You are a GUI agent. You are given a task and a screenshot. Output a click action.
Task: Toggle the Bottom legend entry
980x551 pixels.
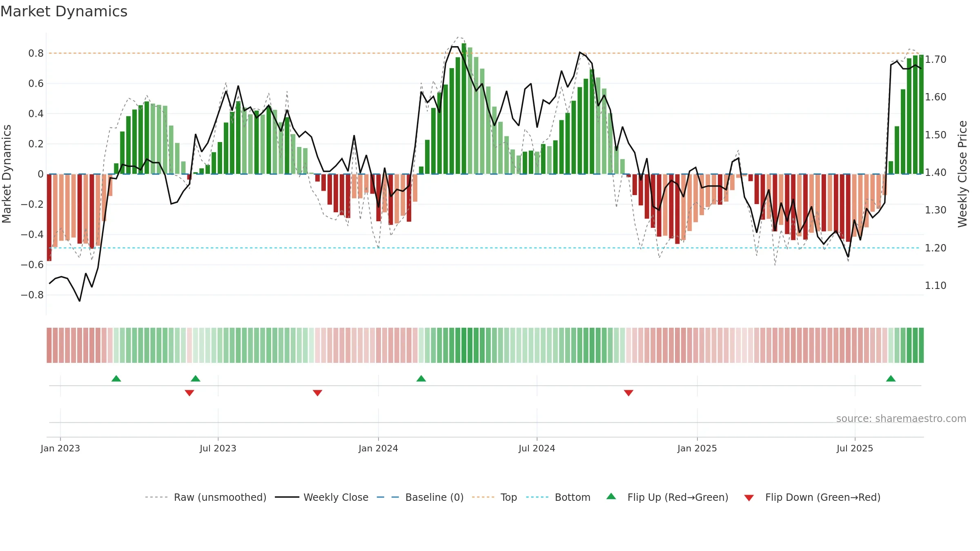tap(558, 497)
